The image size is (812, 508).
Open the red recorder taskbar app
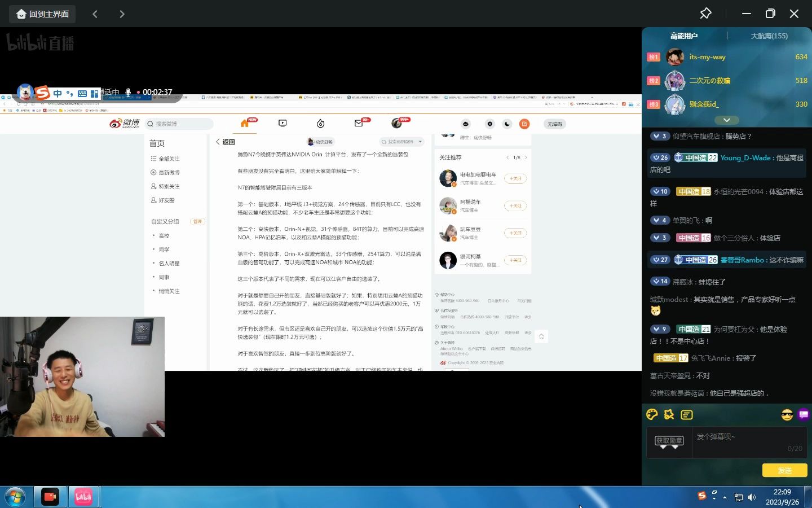coord(50,497)
